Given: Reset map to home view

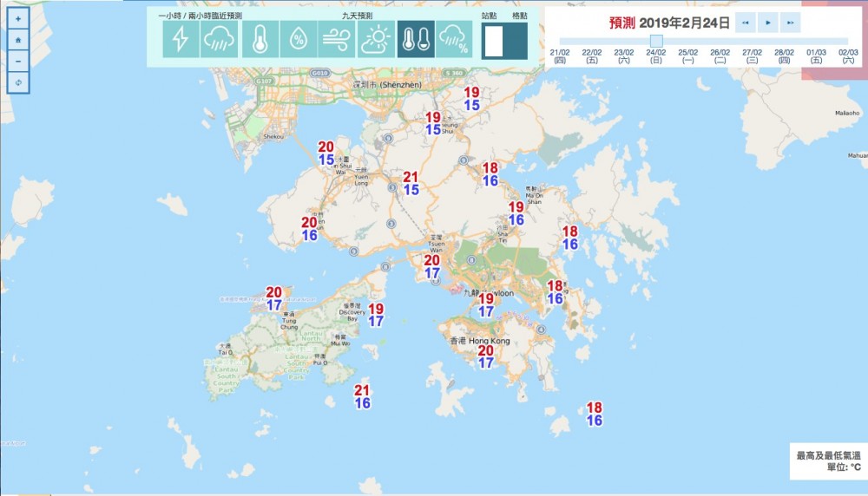Looking at the screenshot, I should point(18,40).
